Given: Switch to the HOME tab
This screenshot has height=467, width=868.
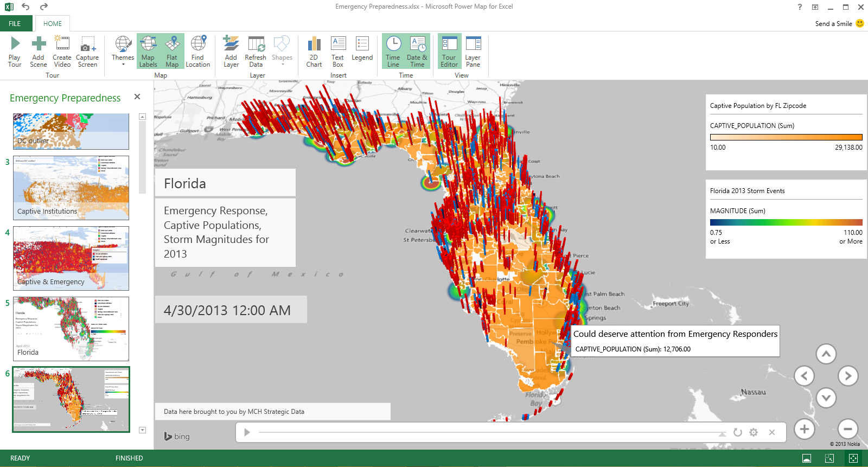Looking at the screenshot, I should pyautogui.click(x=53, y=24).
